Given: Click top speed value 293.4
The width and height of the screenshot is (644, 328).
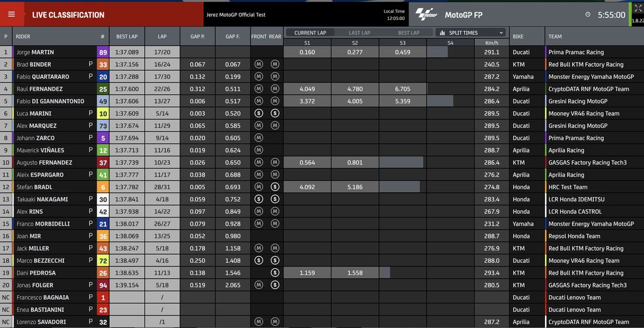Looking at the screenshot, I should pos(492,273).
